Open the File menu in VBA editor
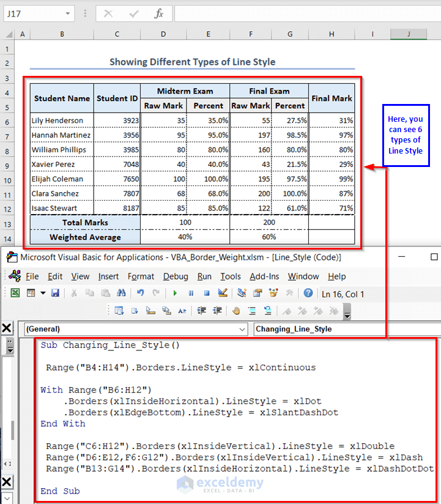The width and height of the screenshot is (441, 504). (x=32, y=276)
